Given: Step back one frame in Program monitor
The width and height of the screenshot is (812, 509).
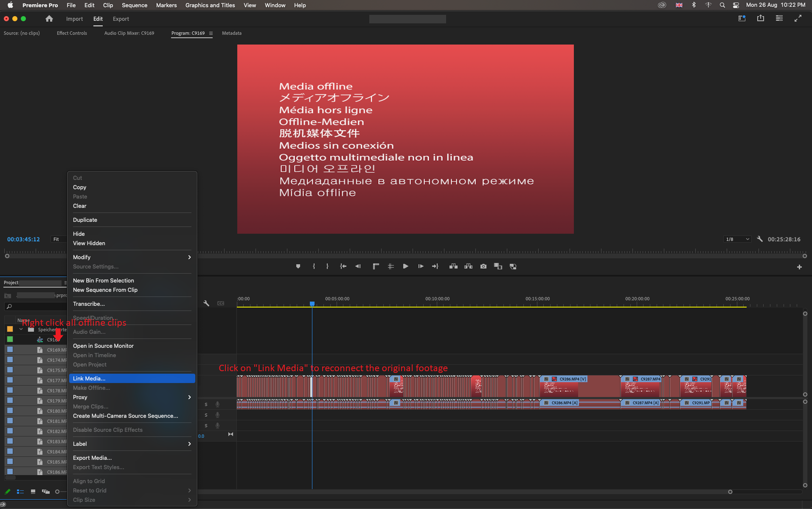Looking at the screenshot, I should 358,266.
